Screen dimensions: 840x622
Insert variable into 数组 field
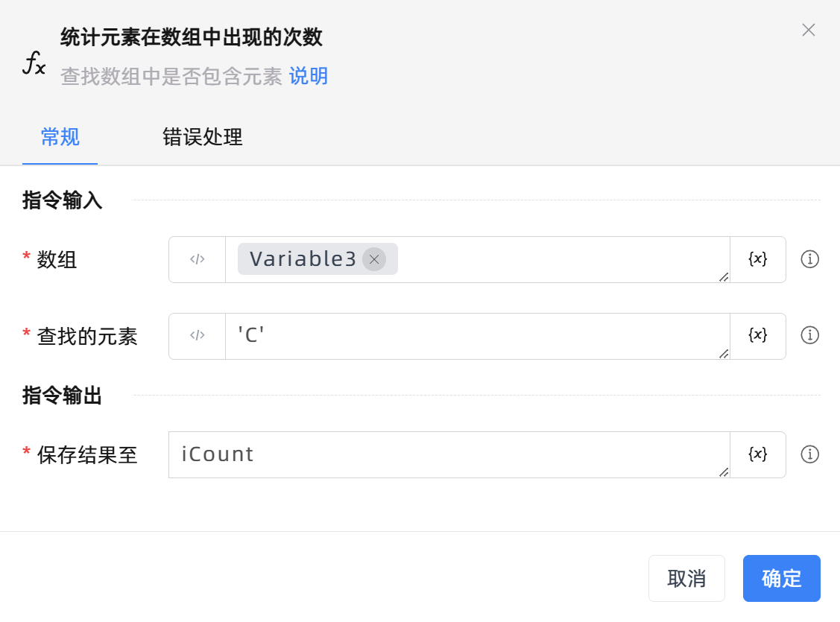pos(757,259)
